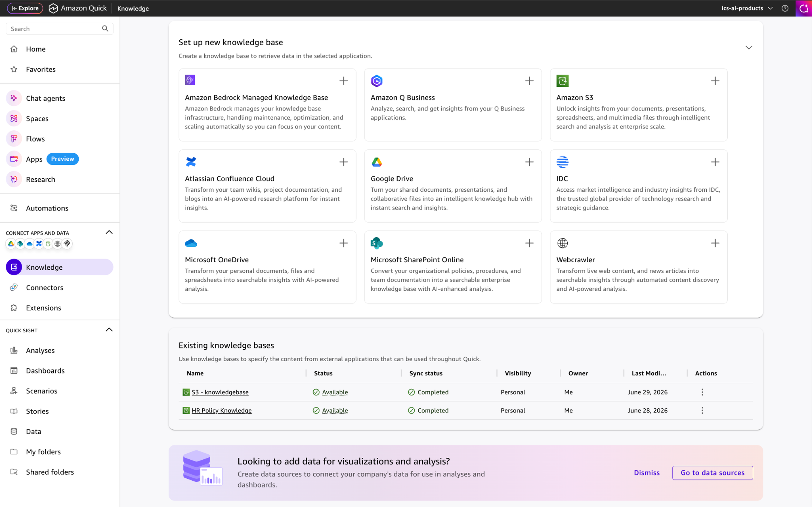812x508 pixels.
Task: Select Knowledge in the sidebar
Action: [60, 267]
